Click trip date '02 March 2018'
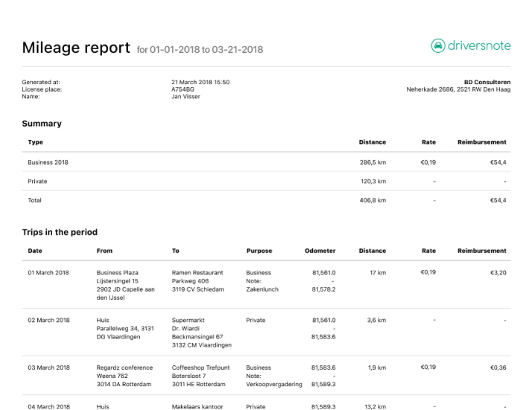 (x=48, y=320)
